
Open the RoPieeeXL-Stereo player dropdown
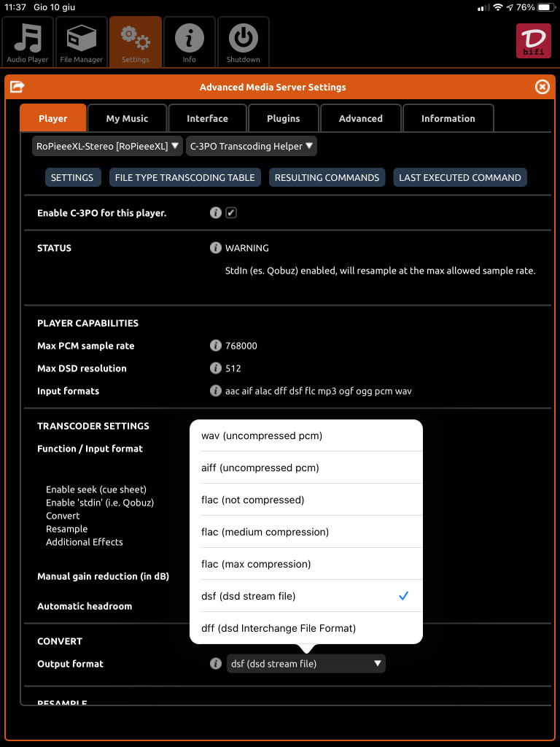(x=108, y=146)
